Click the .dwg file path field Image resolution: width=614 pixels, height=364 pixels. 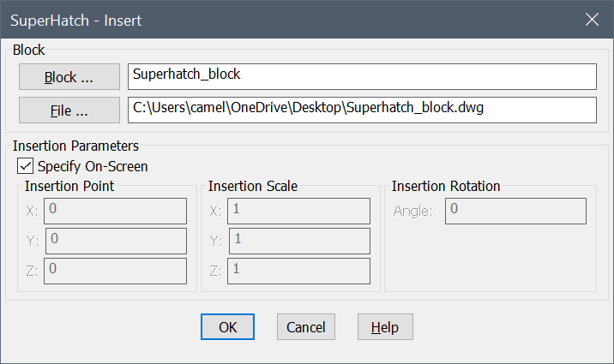(x=361, y=110)
